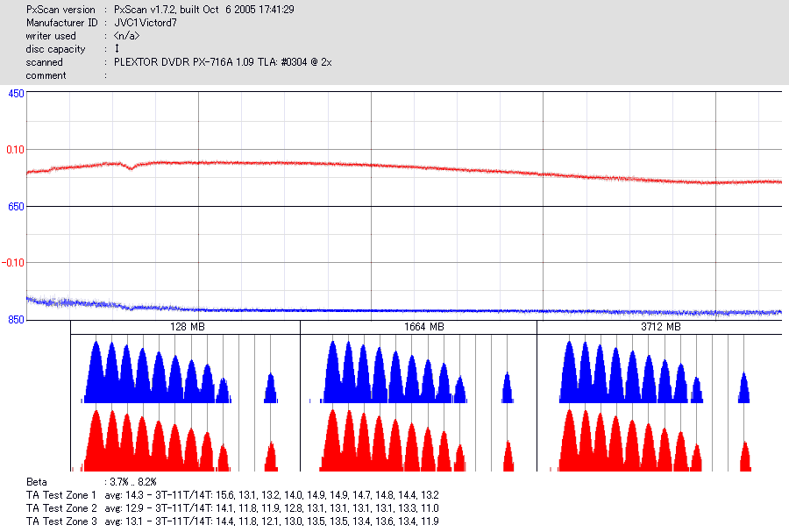Click the JVC1Victord7 manufacturer ID text
Screen dimensions: 789x532
146,23
